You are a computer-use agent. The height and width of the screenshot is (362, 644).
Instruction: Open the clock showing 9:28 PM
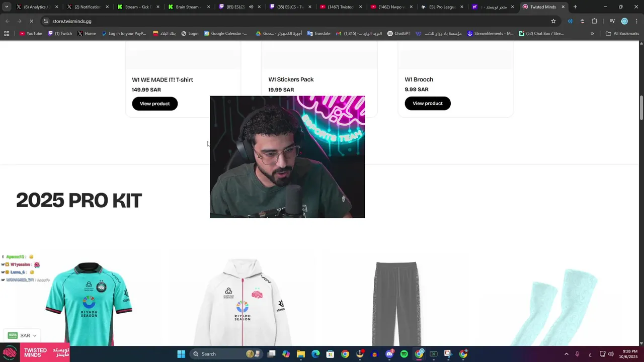click(x=629, y=354)
